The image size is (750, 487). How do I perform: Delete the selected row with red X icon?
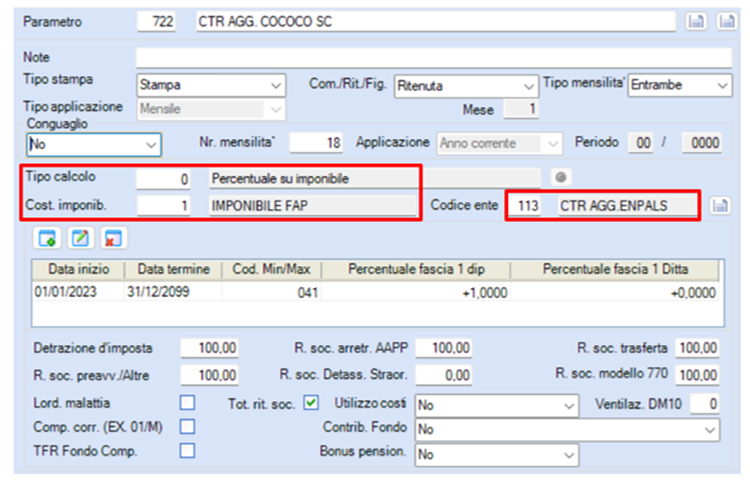point(113,238)
